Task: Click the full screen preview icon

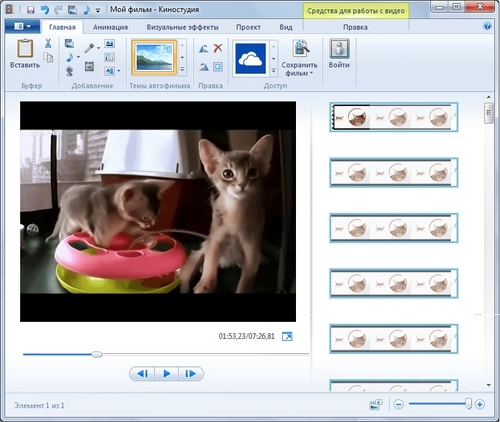Action: pos(287,336)
